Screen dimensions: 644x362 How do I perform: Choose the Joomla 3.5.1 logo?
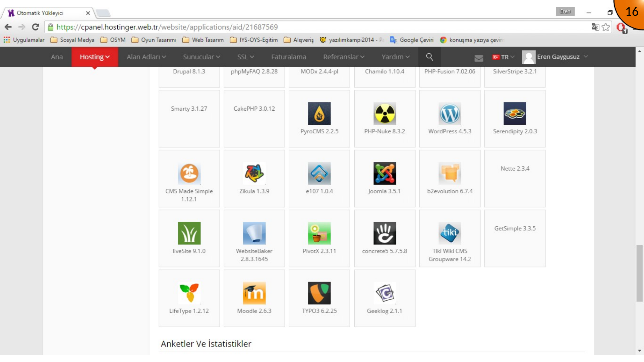click(x=385, y=173)
